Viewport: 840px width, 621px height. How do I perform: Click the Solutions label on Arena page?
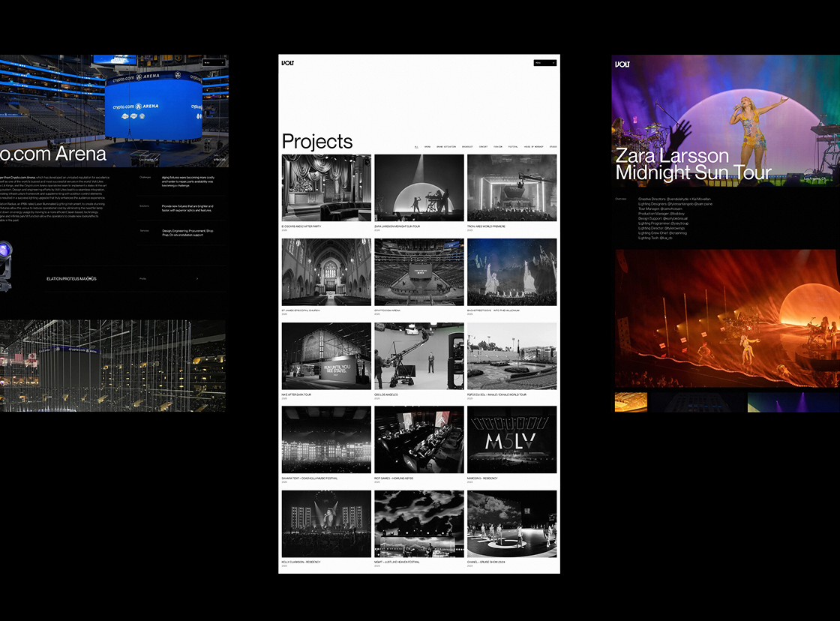click(145, 206)
